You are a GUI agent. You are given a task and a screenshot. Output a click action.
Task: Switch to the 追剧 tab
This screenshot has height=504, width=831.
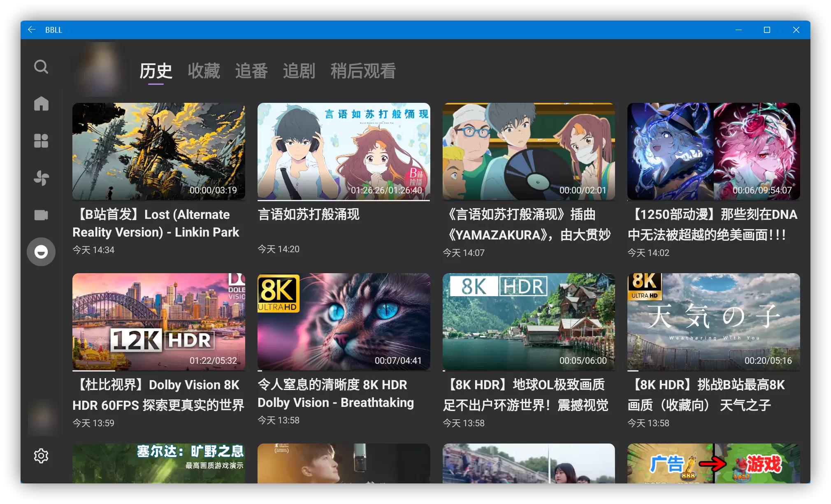[x=299, y=71]
